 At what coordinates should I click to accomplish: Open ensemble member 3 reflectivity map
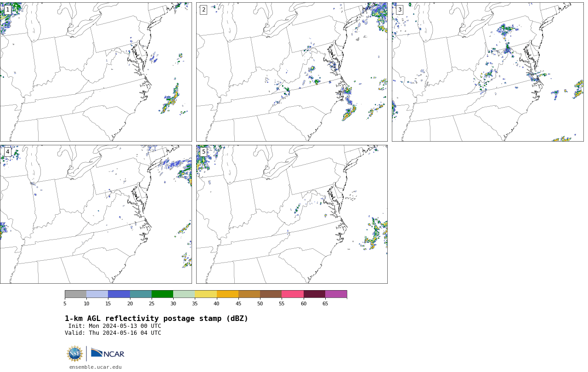(x=487, y=72)
